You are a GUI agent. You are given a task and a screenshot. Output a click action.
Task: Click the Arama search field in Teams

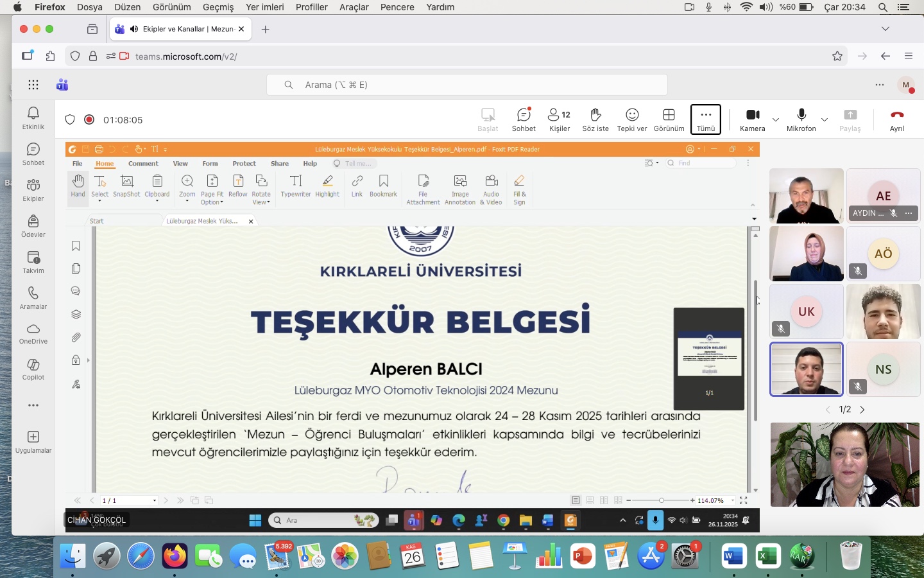466,85
